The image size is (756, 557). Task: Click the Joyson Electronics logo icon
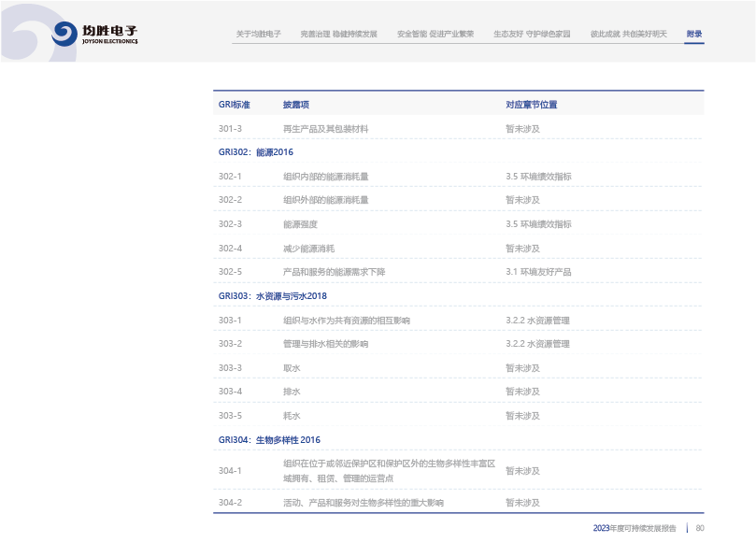64,35
